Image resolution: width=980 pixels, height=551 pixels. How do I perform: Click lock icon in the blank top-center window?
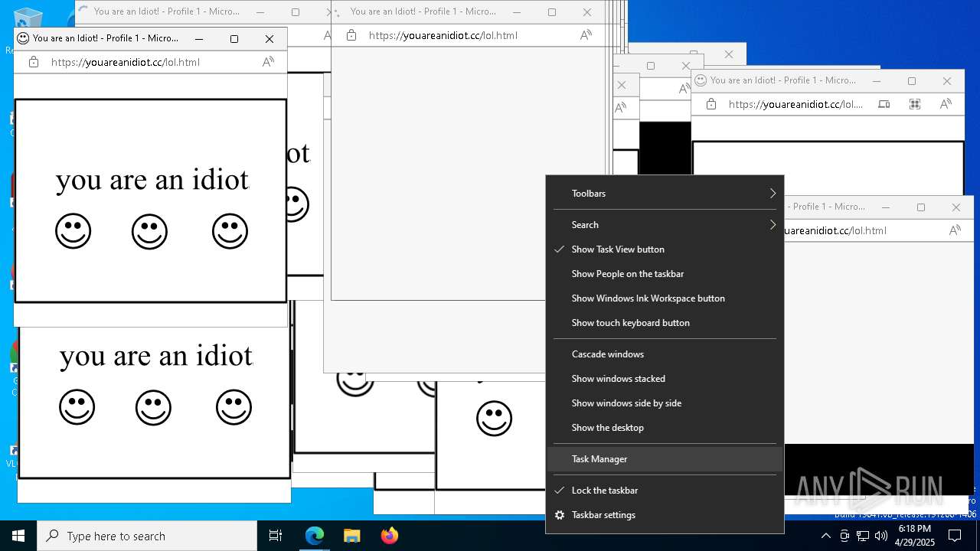[351, 35]
